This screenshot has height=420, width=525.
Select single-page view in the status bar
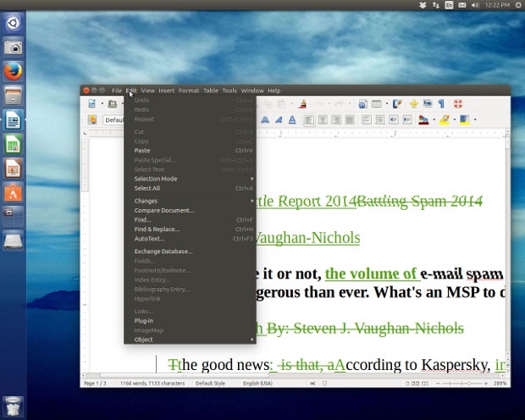point(407,383)
